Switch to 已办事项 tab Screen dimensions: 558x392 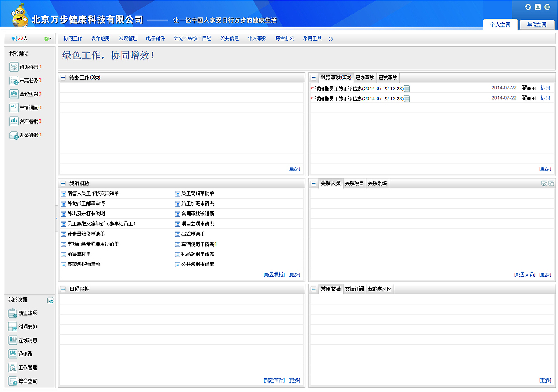[365, 78]
